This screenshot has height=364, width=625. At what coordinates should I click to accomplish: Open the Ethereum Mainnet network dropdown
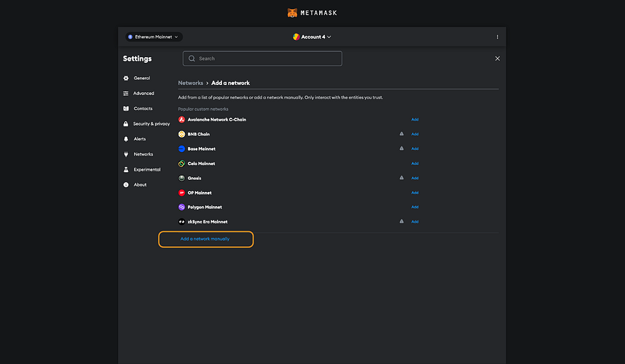pyautogui.click(x=154, y=36)
